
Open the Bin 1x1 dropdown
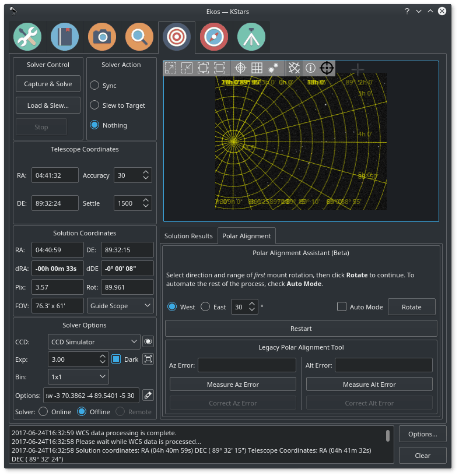click(x=78, y=377)
